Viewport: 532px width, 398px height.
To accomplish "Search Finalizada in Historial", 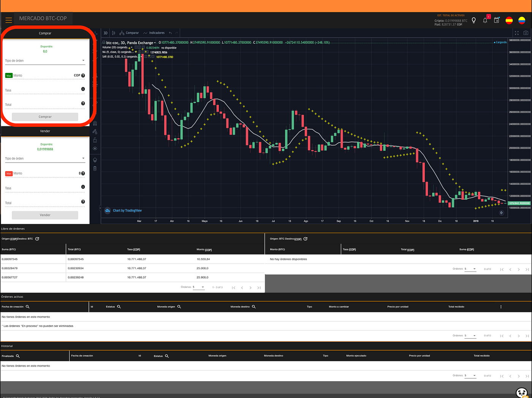I will pyautogui.click(x=18, y=356).
